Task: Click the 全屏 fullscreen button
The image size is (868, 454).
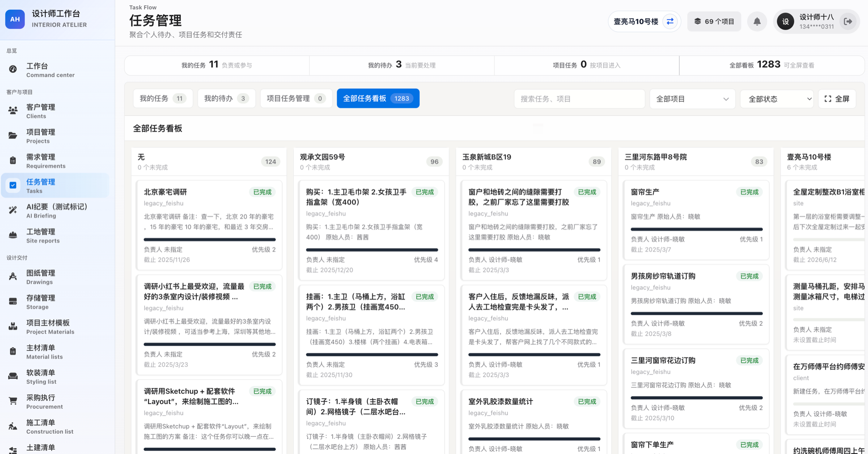Action: pos(837,99)
